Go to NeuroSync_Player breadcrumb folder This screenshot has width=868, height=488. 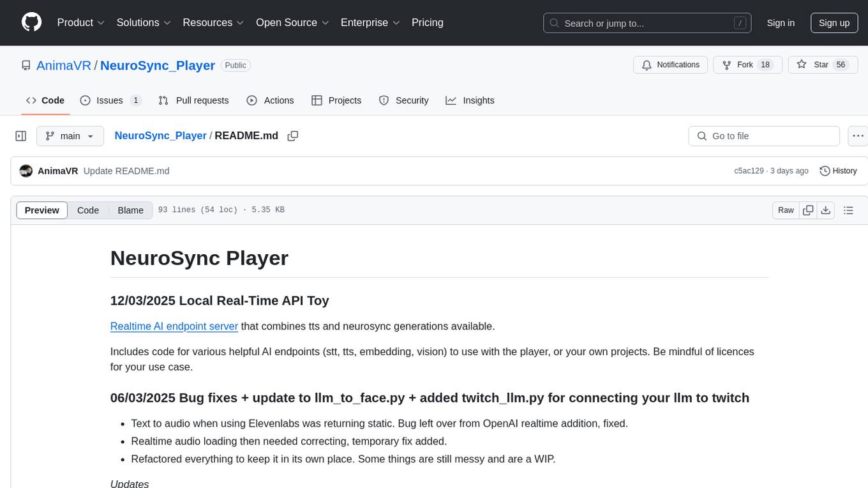160,135
